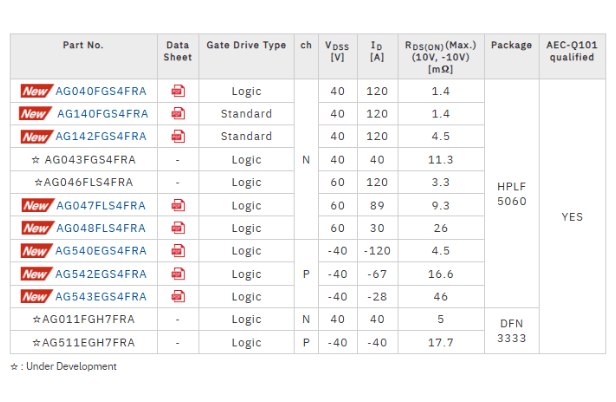Open the AG048FLS4FRA datasheet PDF icon
The height and width of the screenshot is (402, 616).
point(178,228)
